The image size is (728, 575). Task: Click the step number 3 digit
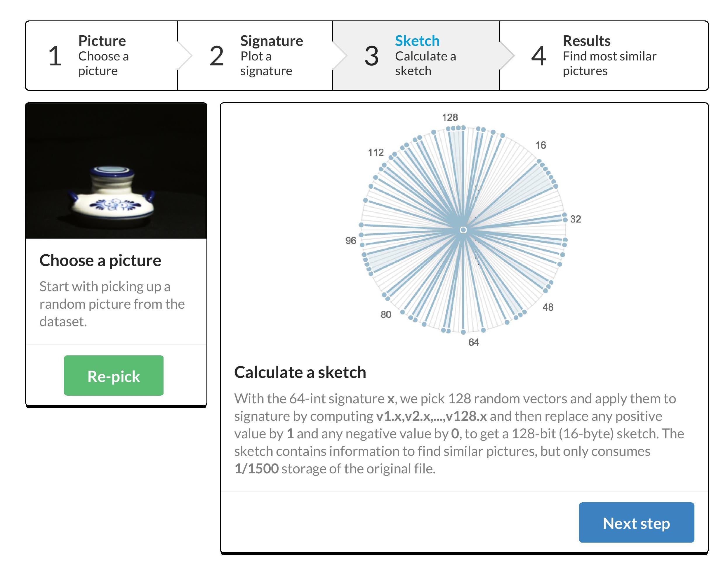371,56
